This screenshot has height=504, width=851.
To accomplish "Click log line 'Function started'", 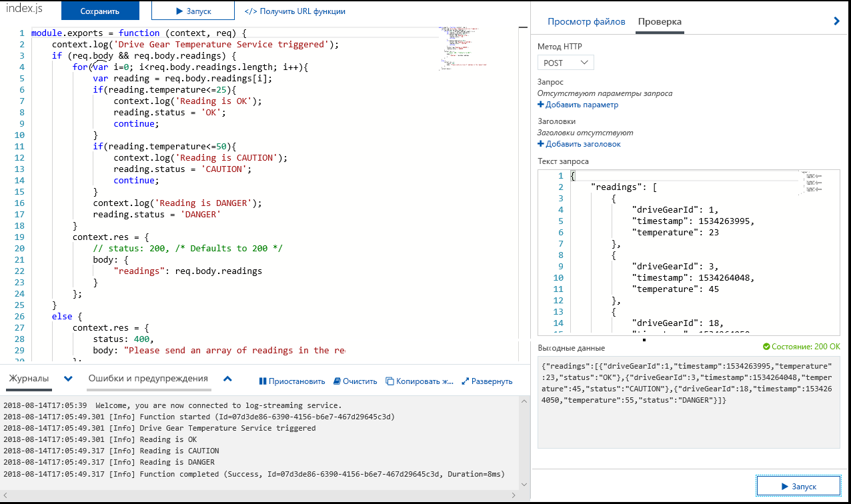I will (x=199, y=417).
